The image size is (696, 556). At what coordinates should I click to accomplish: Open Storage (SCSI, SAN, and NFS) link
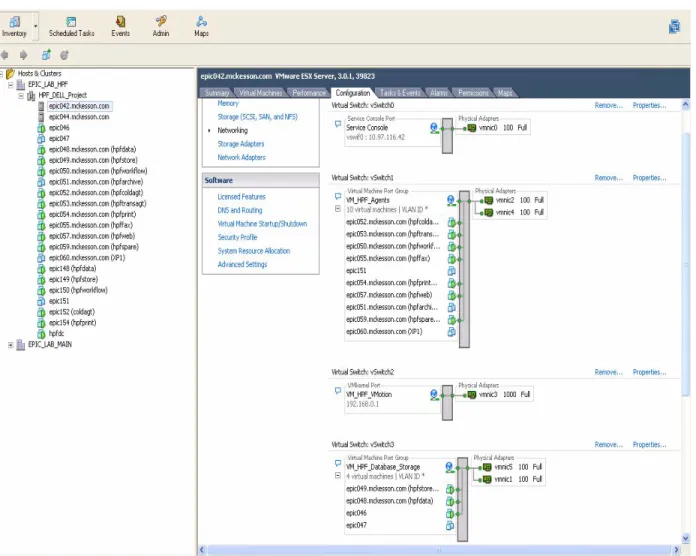click(257, 117)
